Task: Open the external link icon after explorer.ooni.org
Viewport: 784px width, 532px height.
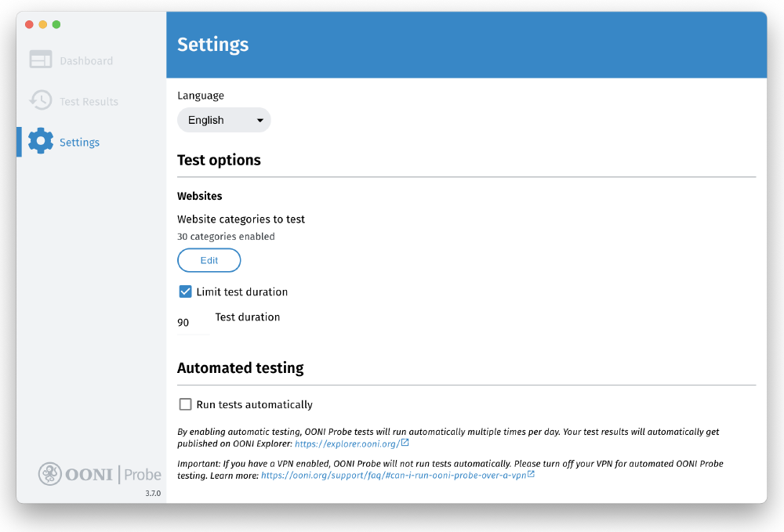Action: click(x=405, y=443)
